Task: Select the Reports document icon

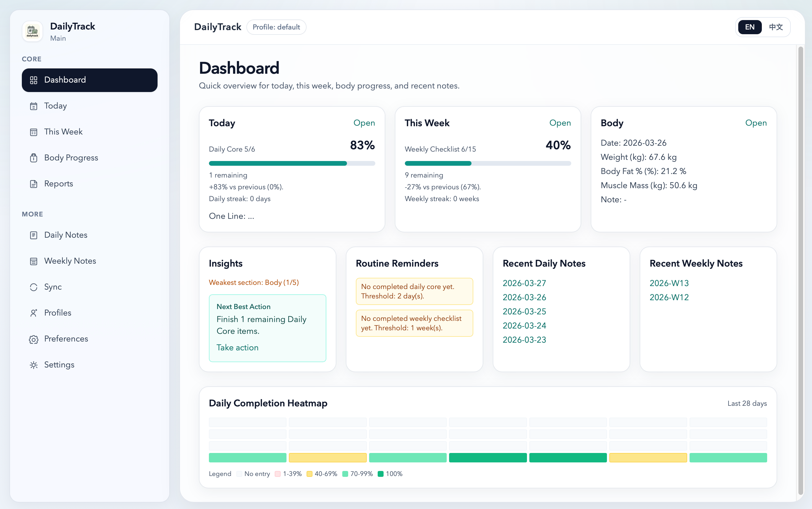Action: 34,184
